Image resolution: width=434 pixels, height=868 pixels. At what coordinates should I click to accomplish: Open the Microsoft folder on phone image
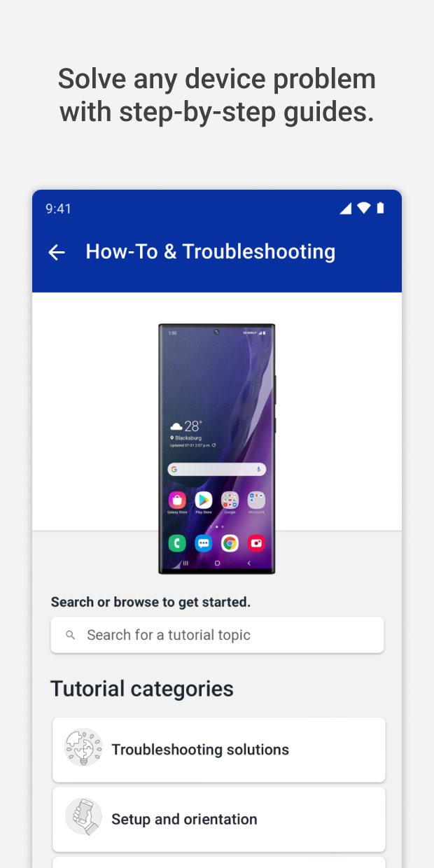coord(256,500)
